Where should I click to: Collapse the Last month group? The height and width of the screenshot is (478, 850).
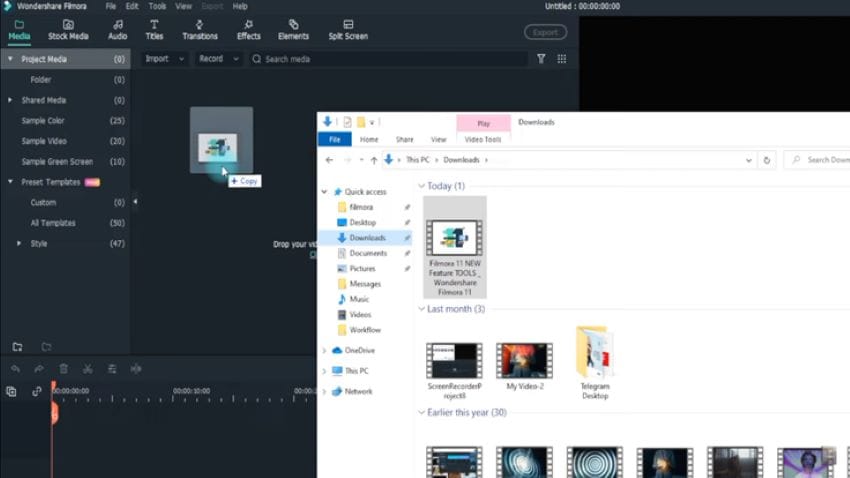point(422,309)
